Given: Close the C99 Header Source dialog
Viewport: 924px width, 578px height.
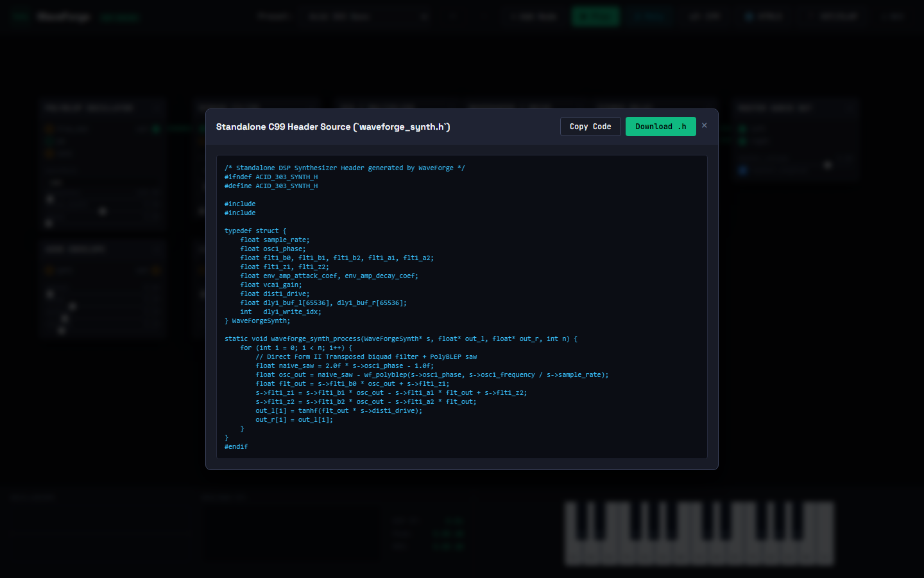Looking at the screenshot, I should pyautogui.click(x=705, y=125).
